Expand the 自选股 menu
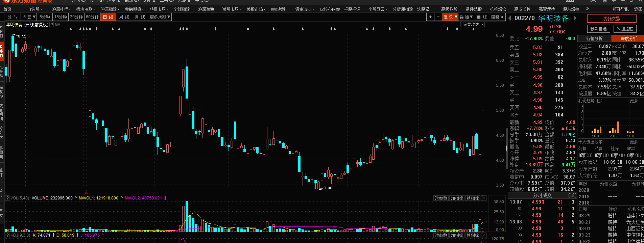 [35, 9]
